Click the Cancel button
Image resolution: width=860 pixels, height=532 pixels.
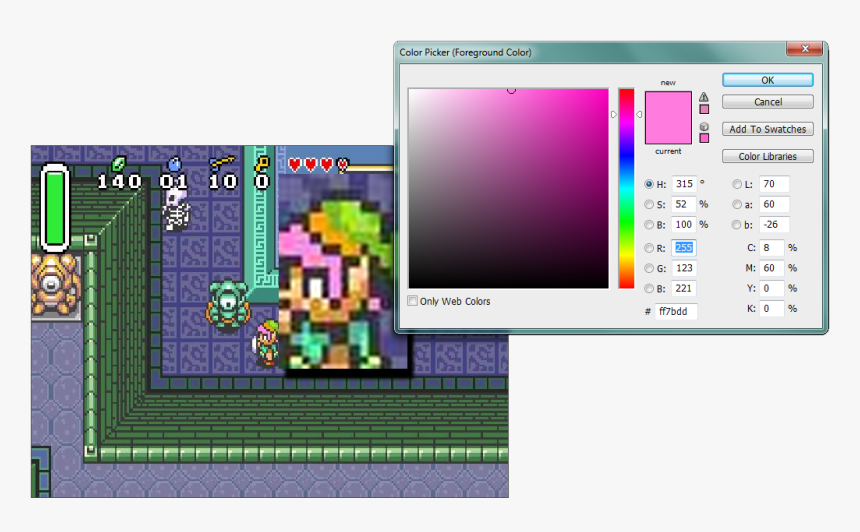pyautogui.click(x=767, y=102)
